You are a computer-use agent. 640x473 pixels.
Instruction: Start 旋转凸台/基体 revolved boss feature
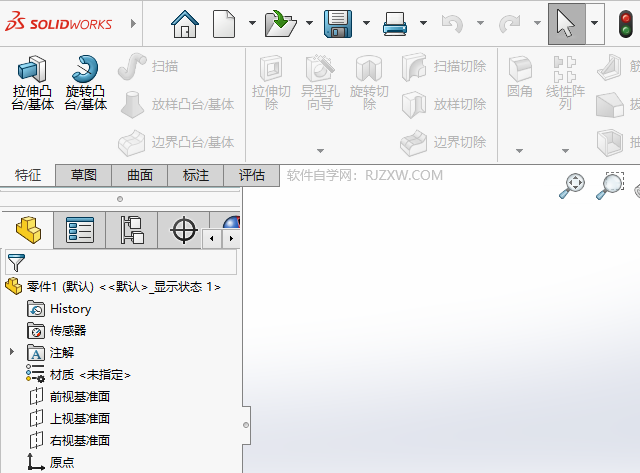[x=86, y=83]
